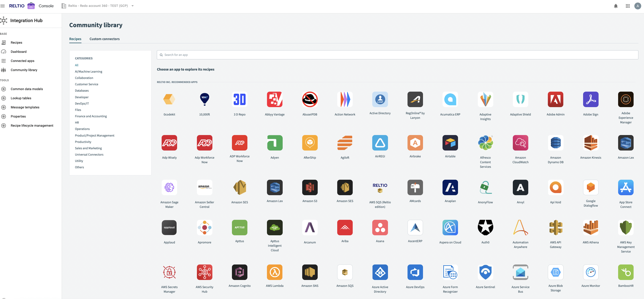Select the AWS SQS Reltio edition icon
This screenshot has height=299, width=644.
coord(380,187)
